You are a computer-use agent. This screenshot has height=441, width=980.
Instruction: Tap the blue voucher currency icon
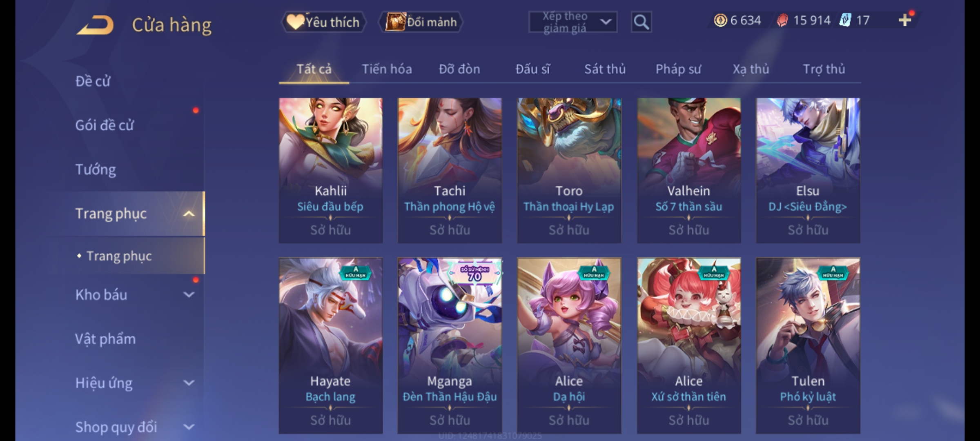[845, 20]
